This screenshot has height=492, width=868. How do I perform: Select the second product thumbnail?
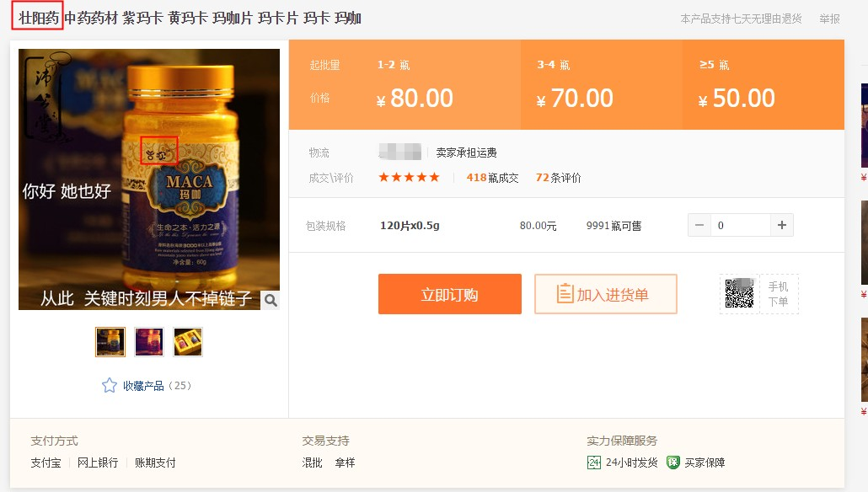point(149,342)
